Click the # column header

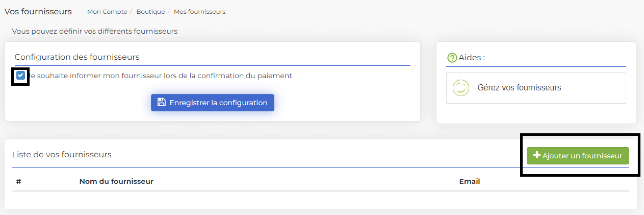pyautogui.click(x=18, y=181)
